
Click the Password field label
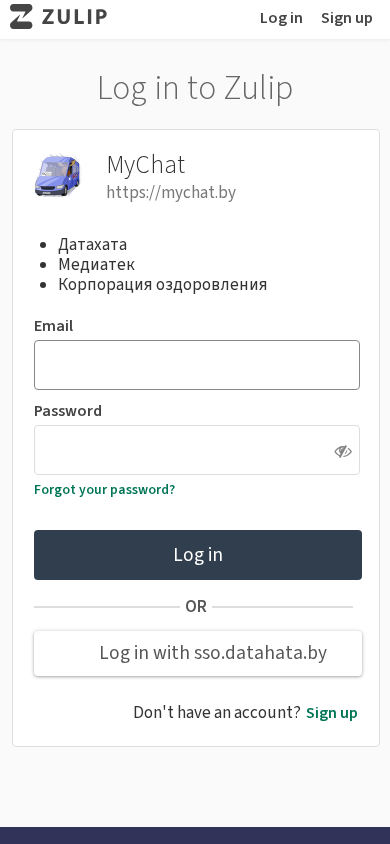(68, 411)
